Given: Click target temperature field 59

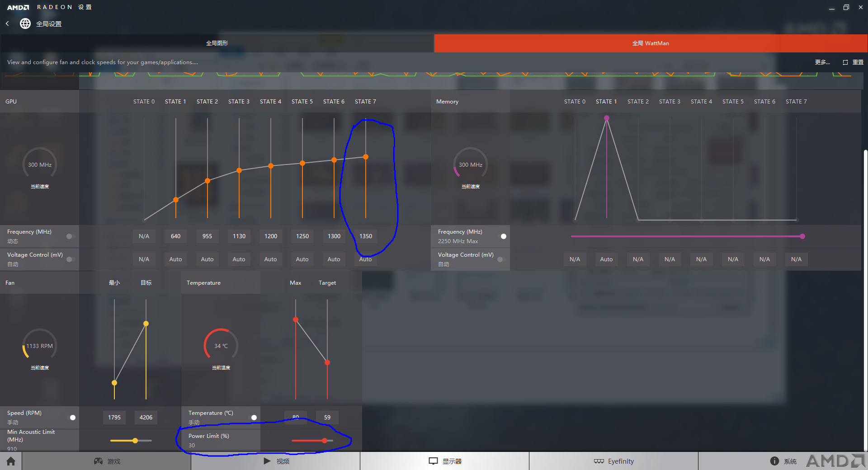Looking at the screenshot, I should click(327, 418).
